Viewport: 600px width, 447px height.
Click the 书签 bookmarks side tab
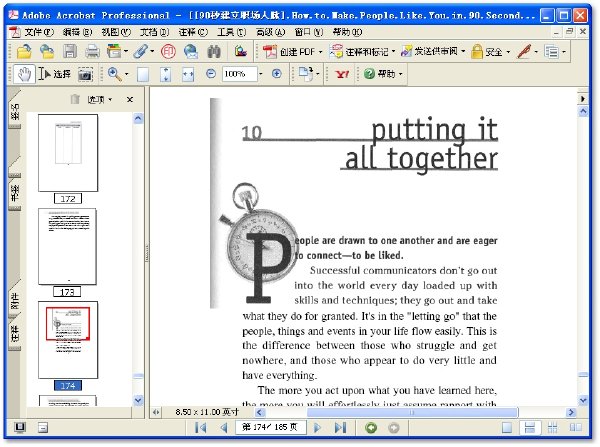pyautogui.click(x=15, y=193)
